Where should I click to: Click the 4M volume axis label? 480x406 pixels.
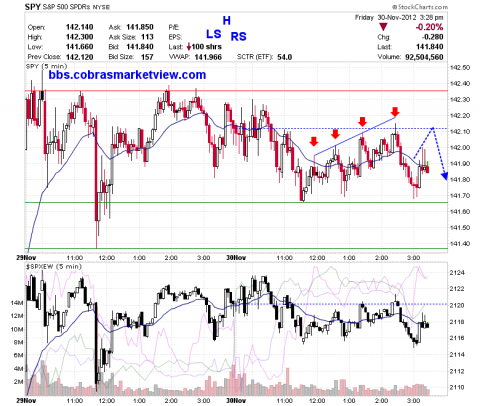[x=18, y=369]
